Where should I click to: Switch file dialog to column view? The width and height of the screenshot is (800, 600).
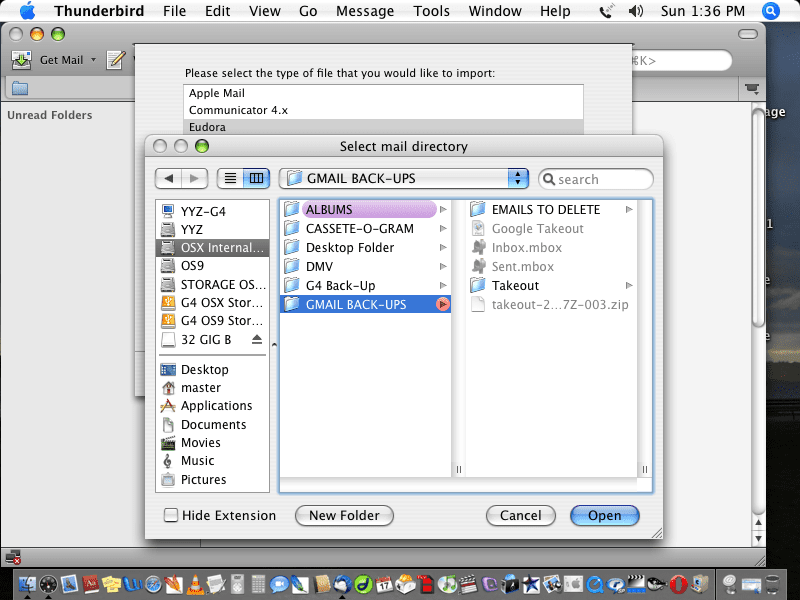click(x=257, y=178)
